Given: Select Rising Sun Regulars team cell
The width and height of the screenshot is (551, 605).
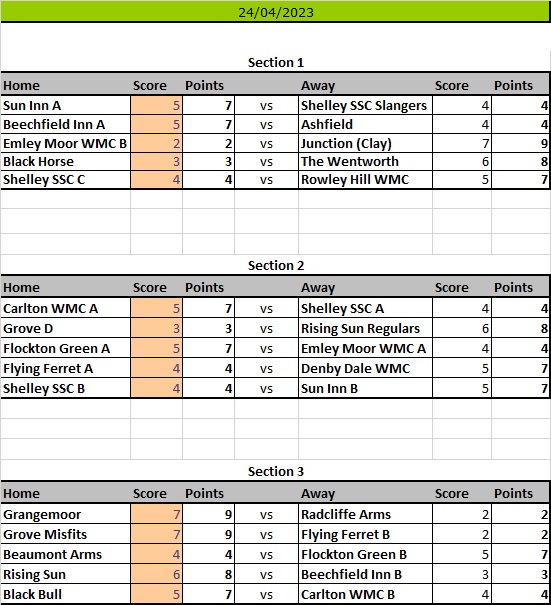Looking at the screenshot, I should pos(365,328).
